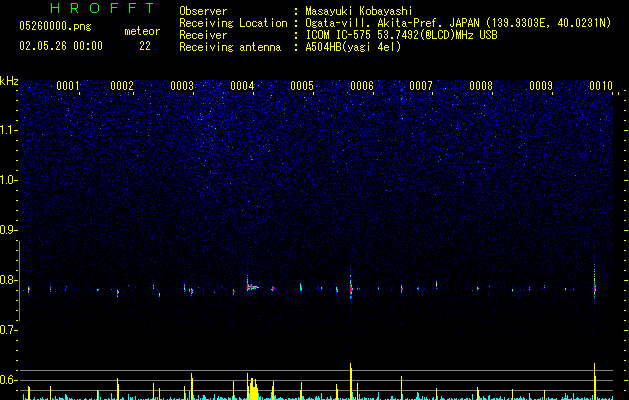Click time marker 0004
The image size is (629, 400).
click(x=242, y=85)
